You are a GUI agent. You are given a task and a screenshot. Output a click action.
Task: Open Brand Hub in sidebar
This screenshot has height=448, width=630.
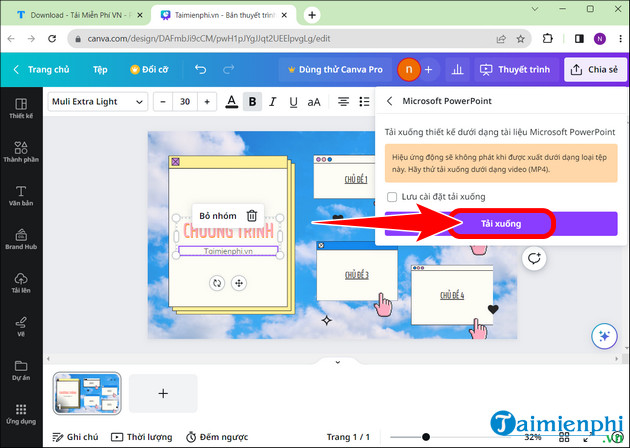[21, 239]
